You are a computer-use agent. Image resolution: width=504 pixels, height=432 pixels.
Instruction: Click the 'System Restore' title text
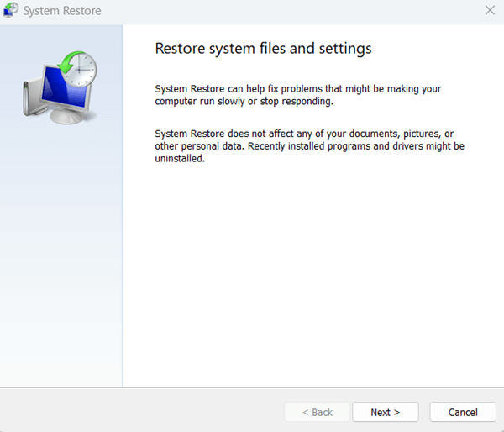62,12
